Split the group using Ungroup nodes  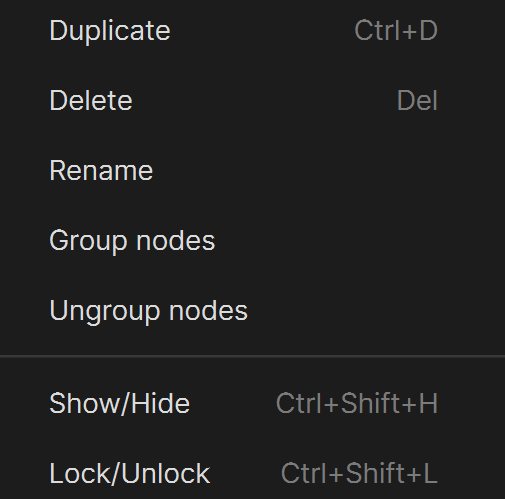point(252,310)
